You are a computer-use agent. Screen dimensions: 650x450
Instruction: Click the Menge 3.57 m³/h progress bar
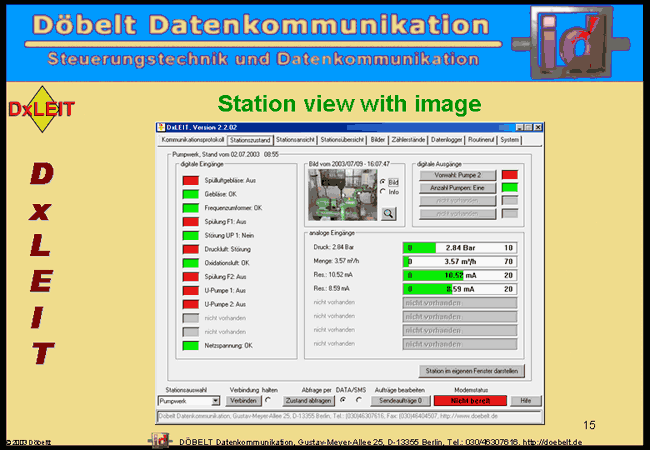pos(460,261)
